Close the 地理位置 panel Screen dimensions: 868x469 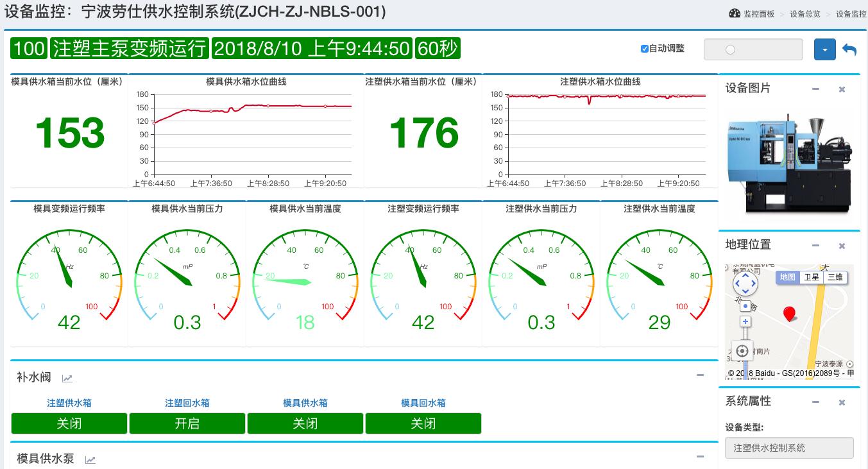[842, 246]
